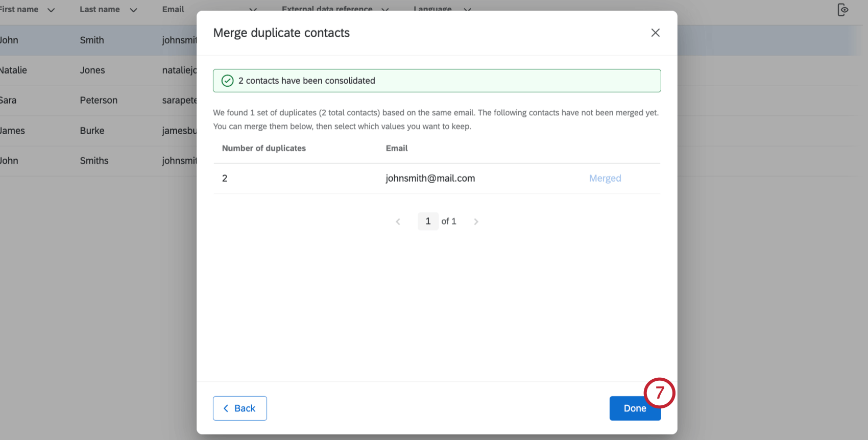This screenshot has height=440, width=868.
Task: Expand the Language column dropdown arrow
Action: pyautogui.click(x=467, y=10)
